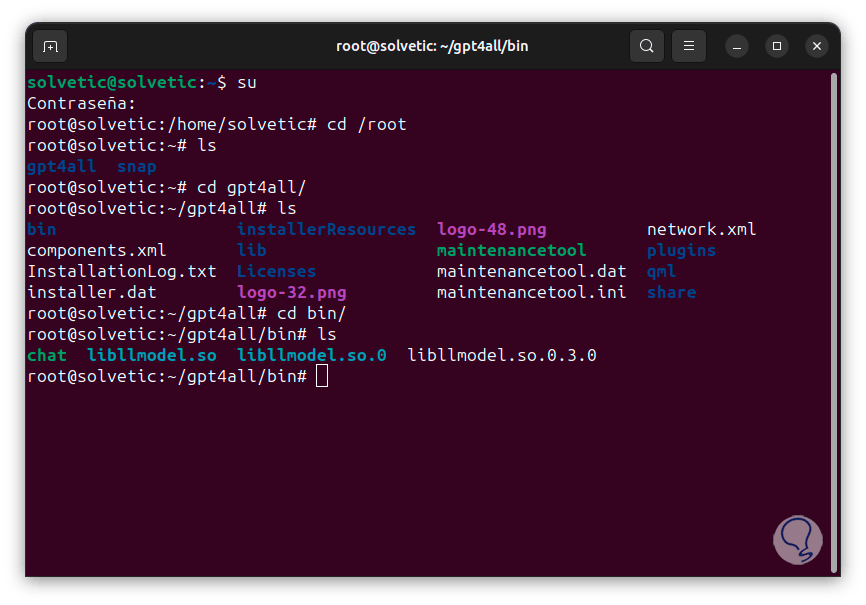Click the cd /root command line
866x605 pixels.
(x=216, y=124)
